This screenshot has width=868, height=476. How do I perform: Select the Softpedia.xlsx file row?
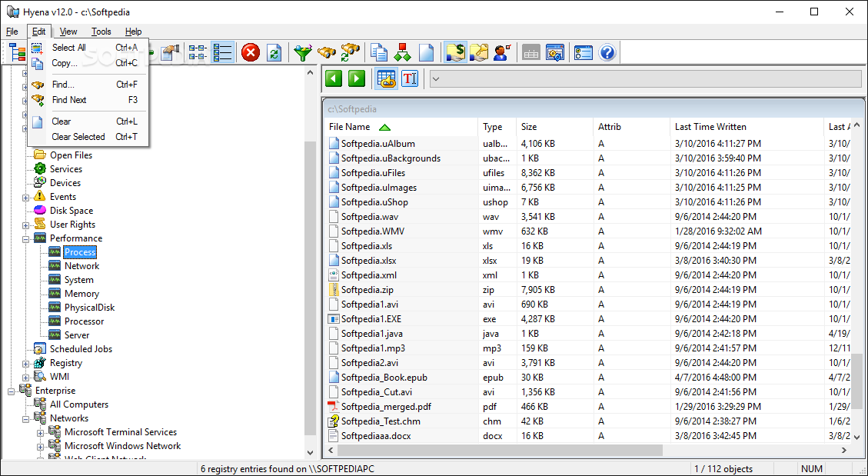tap(587, 260)
